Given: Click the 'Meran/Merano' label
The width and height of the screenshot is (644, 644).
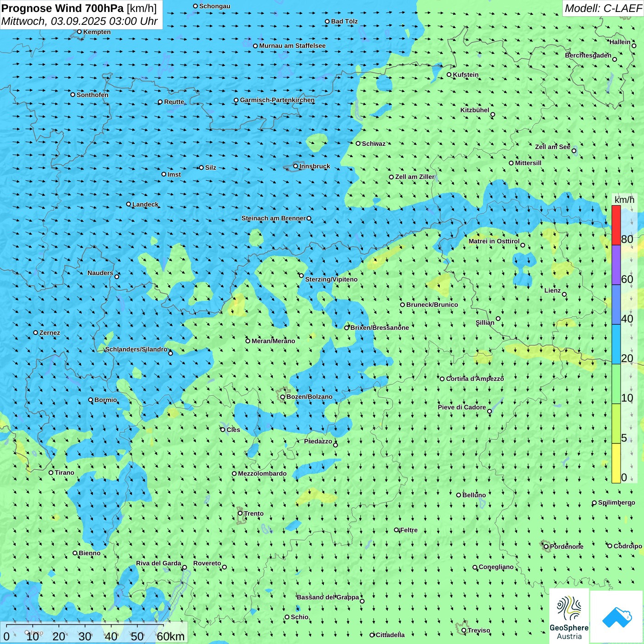Looking at the screenshot, I should point(273,341).
